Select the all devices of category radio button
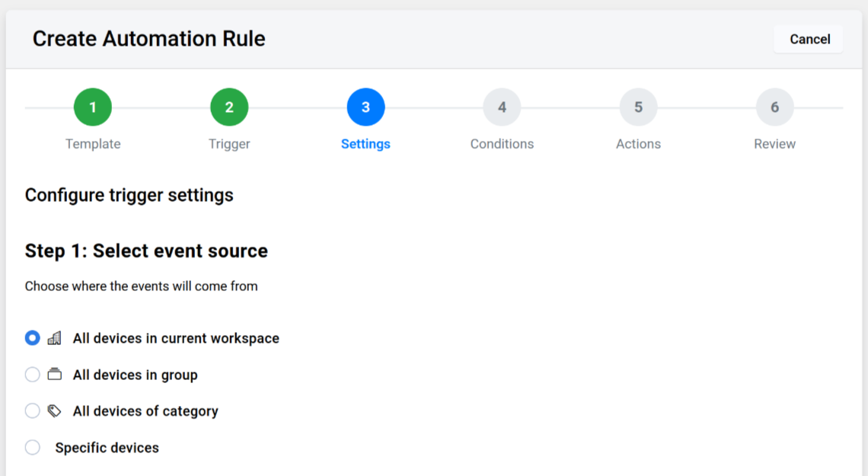The height and width of the screenshot is (476, 868). tap(32, 411)
